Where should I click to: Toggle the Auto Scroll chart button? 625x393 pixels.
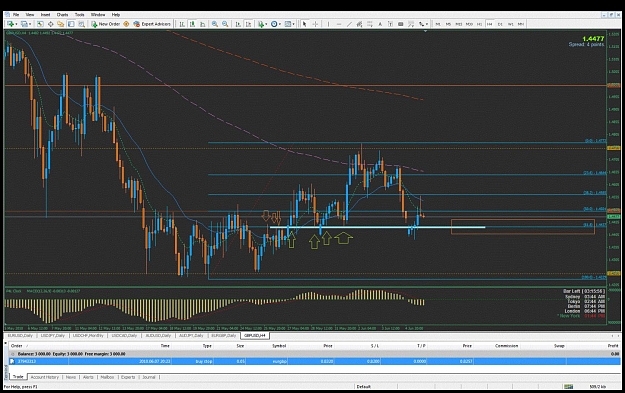(x=238, y=24)
